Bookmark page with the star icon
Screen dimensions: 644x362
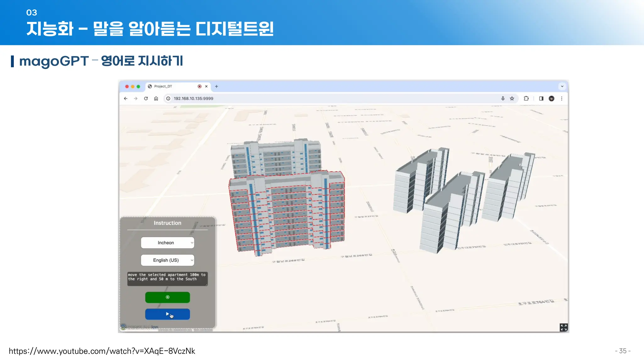coord(512,98)
